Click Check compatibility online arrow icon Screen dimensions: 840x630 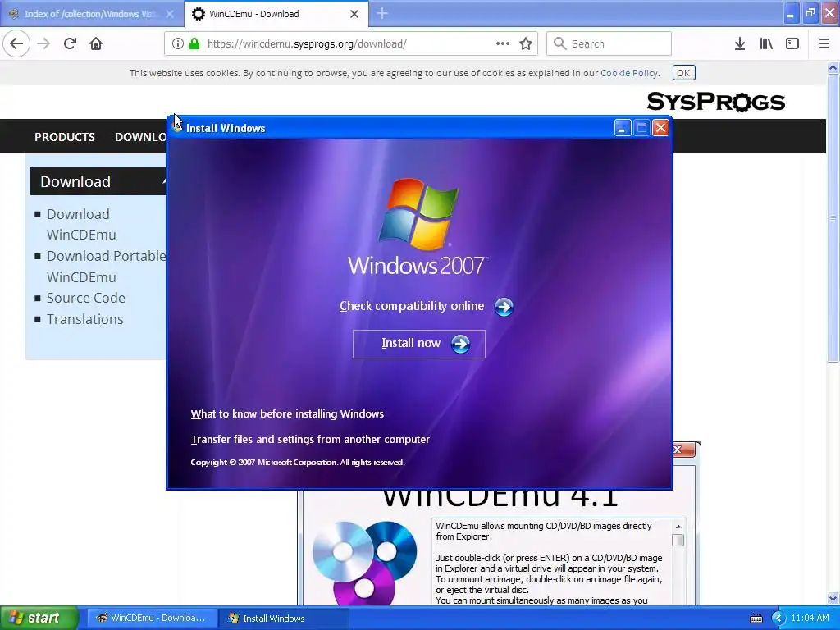(504, 307)
